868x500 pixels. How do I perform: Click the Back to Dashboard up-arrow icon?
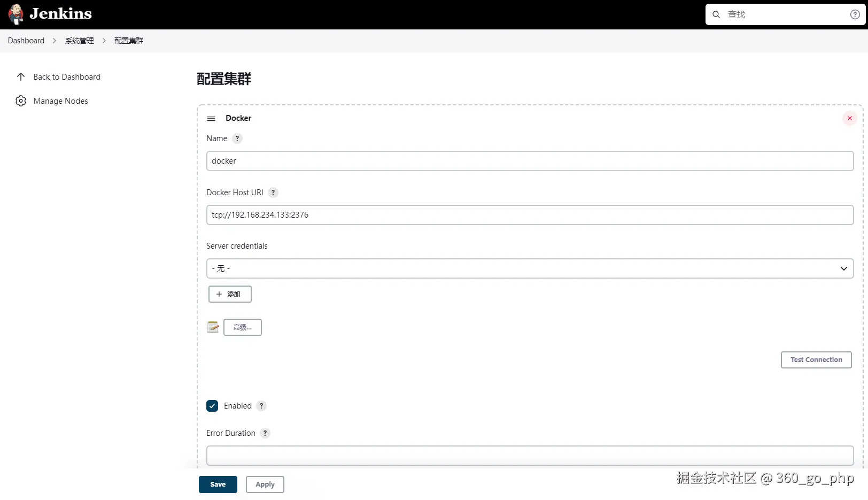21,77
